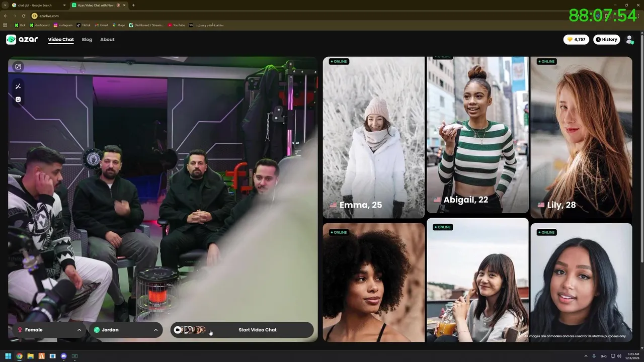Open the volume icon in system tray

(x=619, y=356)
